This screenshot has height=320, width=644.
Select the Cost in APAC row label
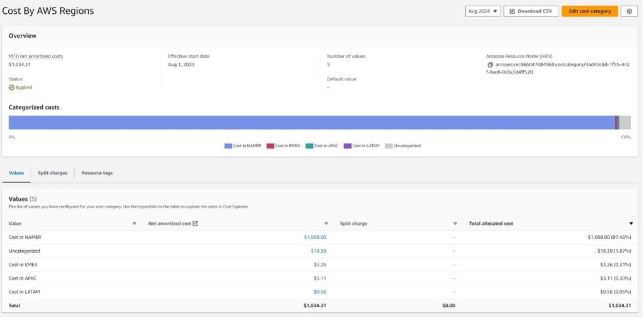click(23, 278)
